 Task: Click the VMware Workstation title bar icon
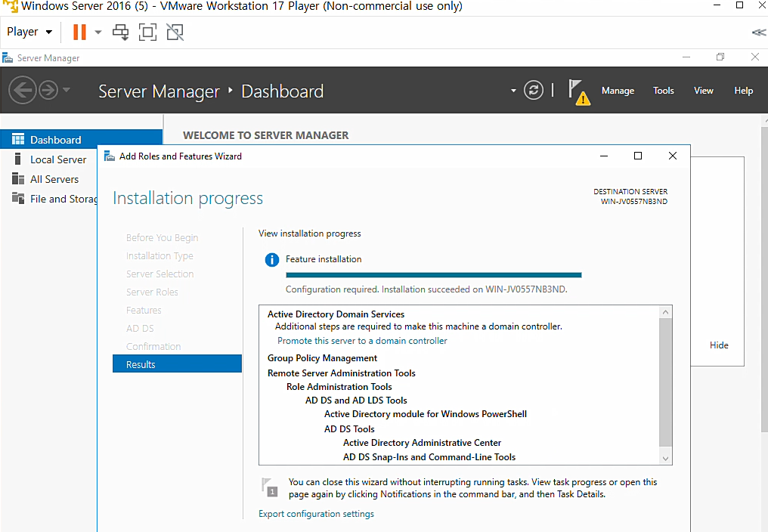10,6
